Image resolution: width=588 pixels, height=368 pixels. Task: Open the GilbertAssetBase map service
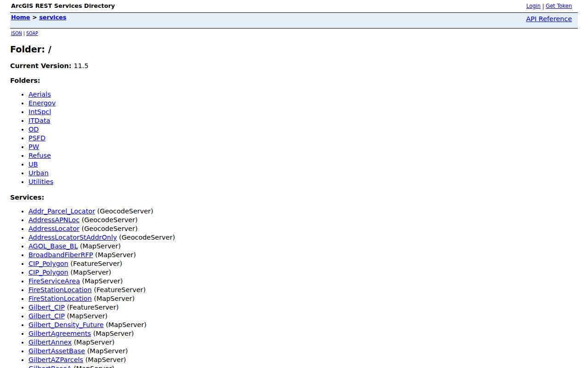(x=57, y=351)
